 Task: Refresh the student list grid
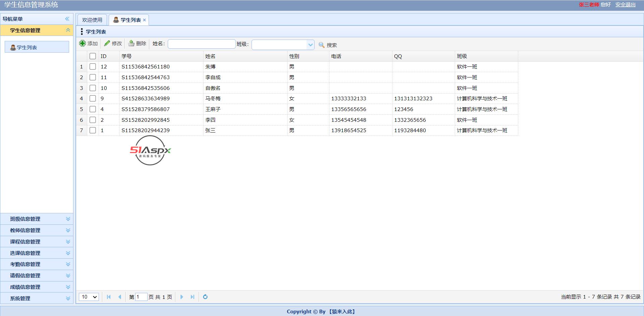pos(205,297)
